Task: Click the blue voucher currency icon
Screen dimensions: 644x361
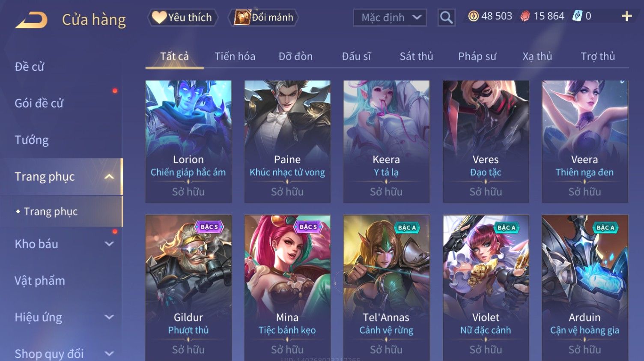Action: pos(578,16)
